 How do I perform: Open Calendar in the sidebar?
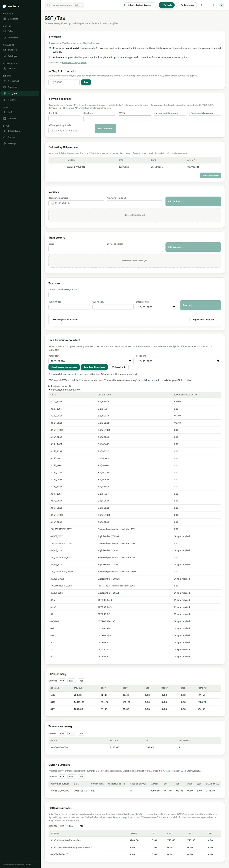pyautogui.click(x=20, y=119)
